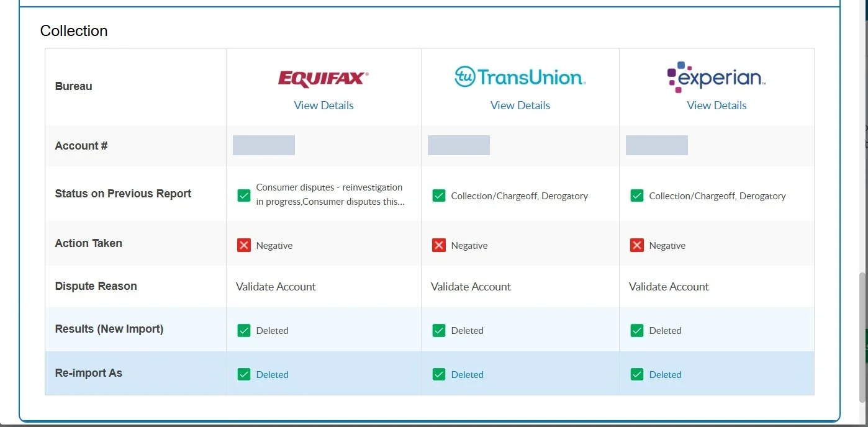
Task: Select Experian 'Collection/Chargeoff, Derogatory' text
Action: [718, 196]
